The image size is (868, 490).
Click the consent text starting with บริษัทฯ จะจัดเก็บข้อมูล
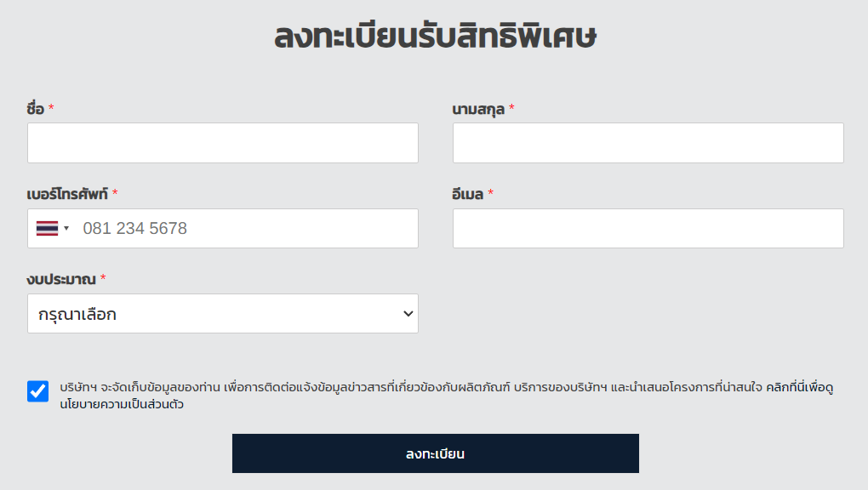(x=446, y=396)
